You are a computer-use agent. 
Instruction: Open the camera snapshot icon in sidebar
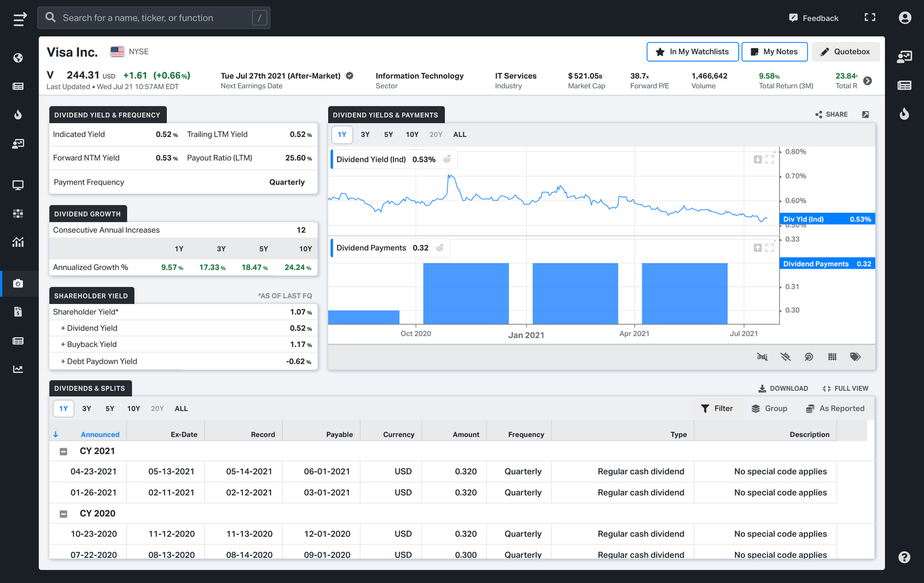[18, 284]
